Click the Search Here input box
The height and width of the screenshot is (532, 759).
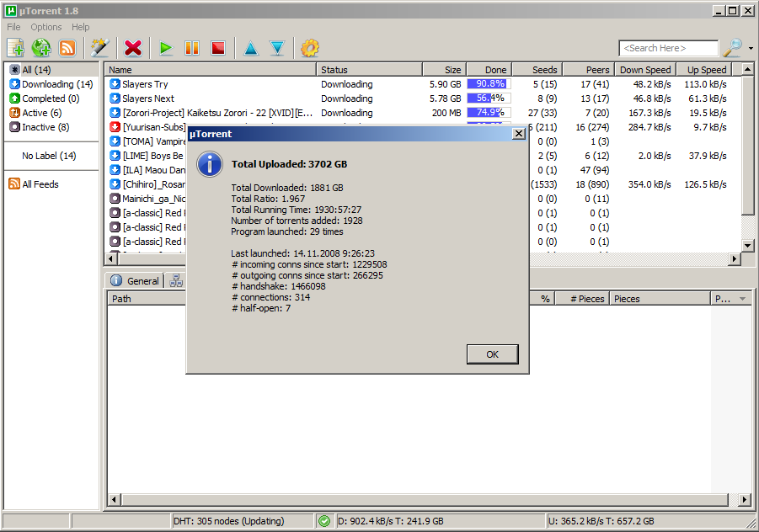(668, 48)
